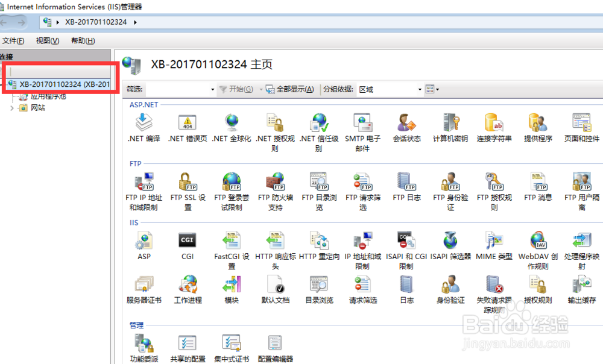This screenshot has width=603, height=364.
Task: Open the 连接字符串 feature
Action: pyautogui.click(x=494, y=128)
